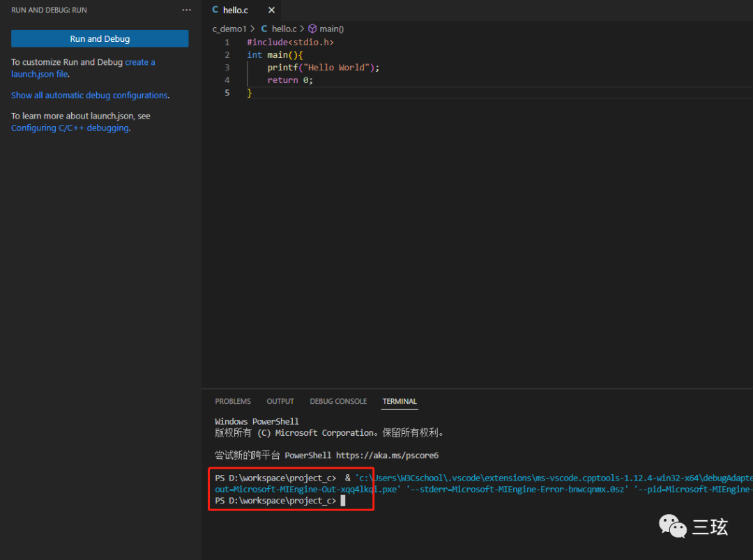The width and height of the screenshot is (753, 560).
Task: Click the chevron after c_demo1 in breadcrumbs
Action: pos(252,29)
